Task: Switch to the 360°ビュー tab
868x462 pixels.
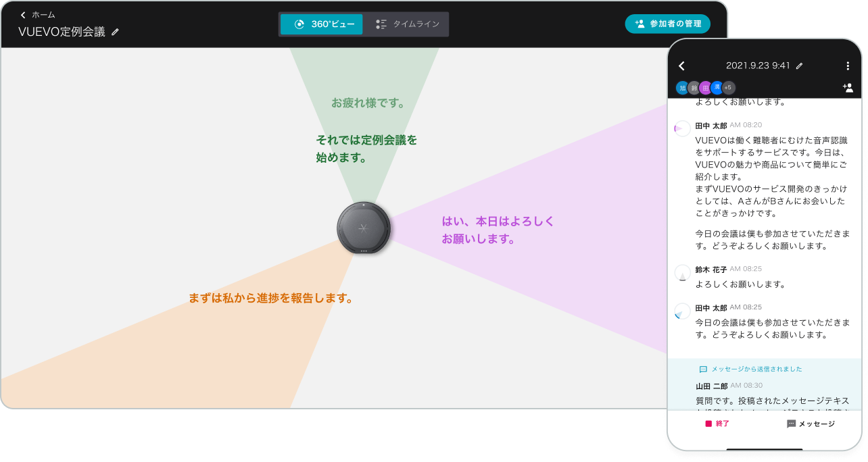Action: (322, 24)
